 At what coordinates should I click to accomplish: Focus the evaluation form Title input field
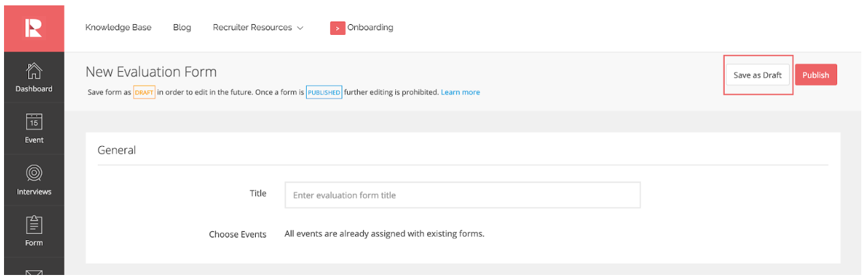click(462, 195)
